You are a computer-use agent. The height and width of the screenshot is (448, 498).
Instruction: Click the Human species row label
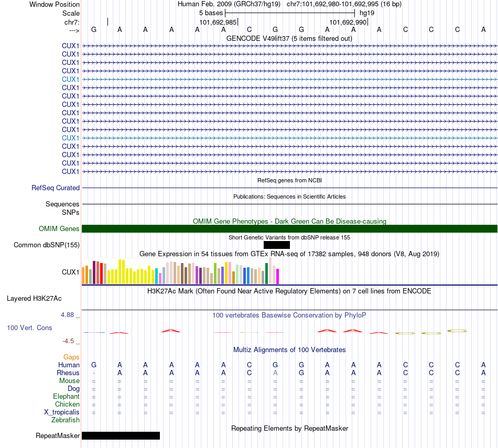[69, 365]
